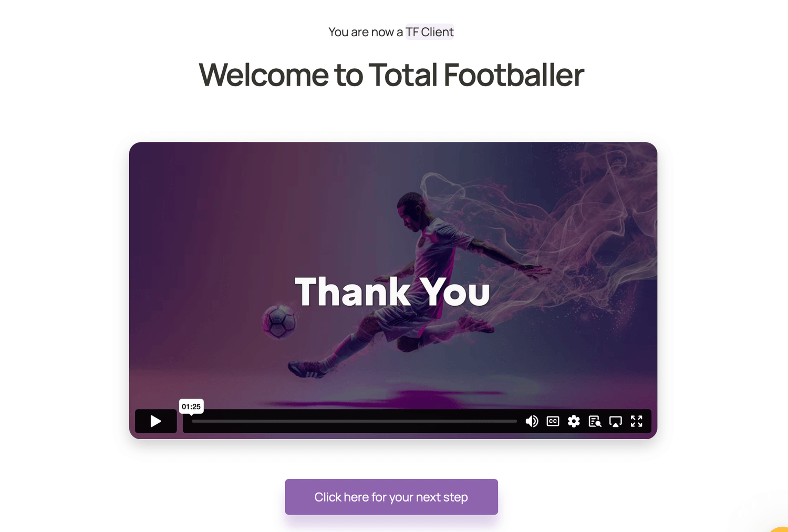Click the footballer's kicking boot in video

point(307,369)
